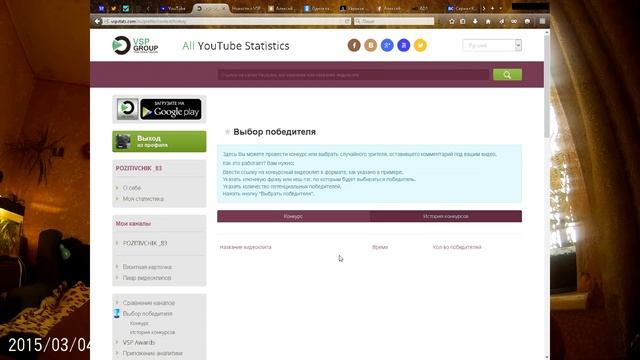Open the language selection dropdown

492,45
